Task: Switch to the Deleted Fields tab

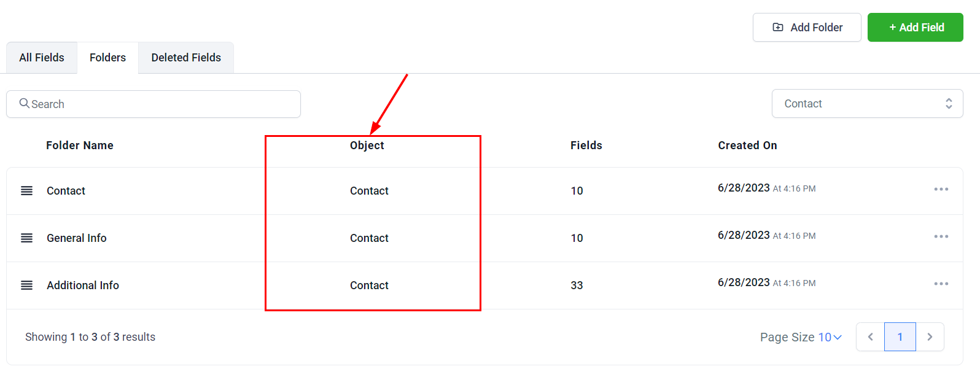Action: point(186,58)
